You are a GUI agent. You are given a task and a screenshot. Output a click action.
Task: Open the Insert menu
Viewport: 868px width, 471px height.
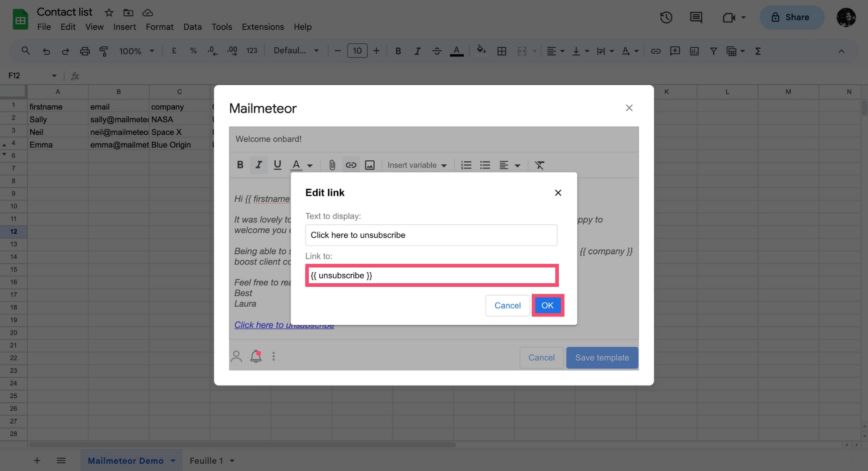click(x=124, y=27)
